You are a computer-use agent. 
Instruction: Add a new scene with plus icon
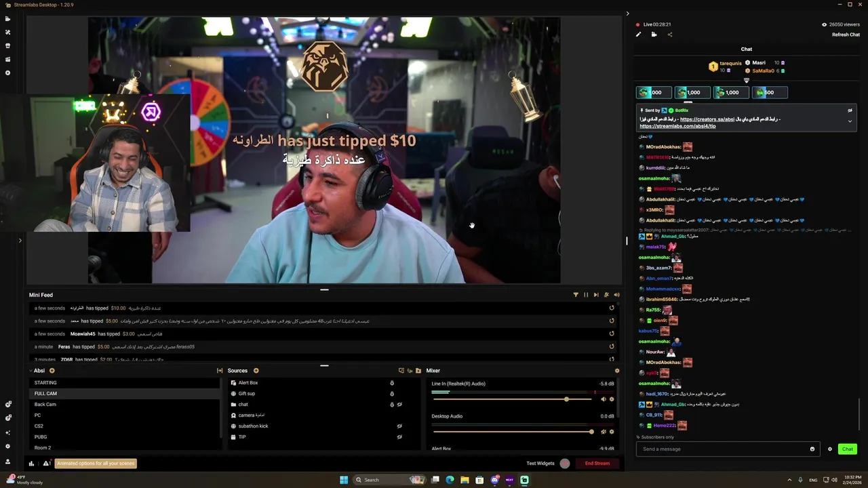click(x=52, y=371)
